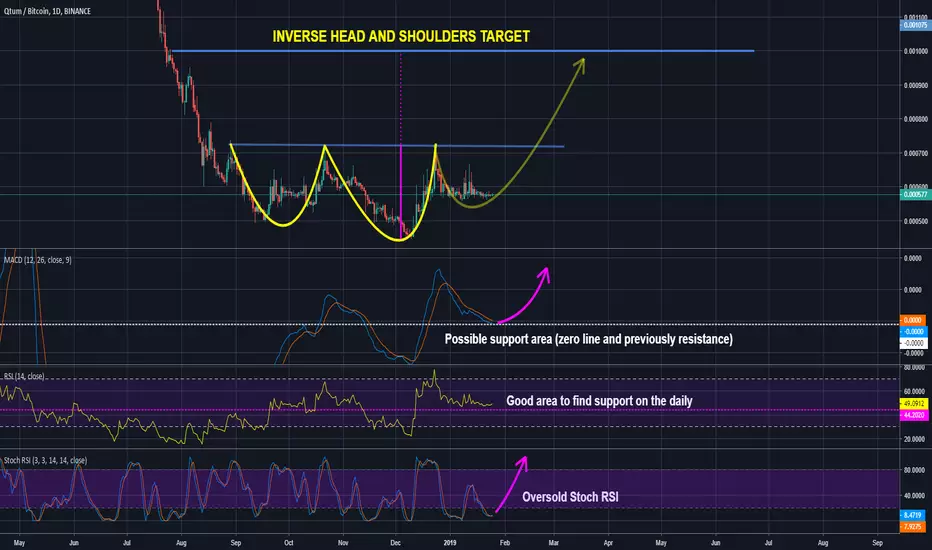932x550 pixels.
Task: Click the 2019 label on the time axis
Action: (450, 543)
